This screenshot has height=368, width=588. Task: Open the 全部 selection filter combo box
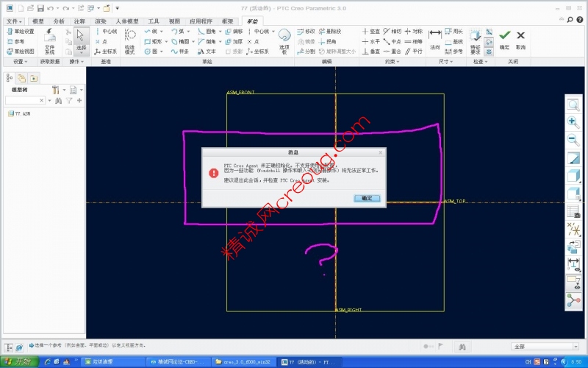pyautogui.click(x=545, y=347)
